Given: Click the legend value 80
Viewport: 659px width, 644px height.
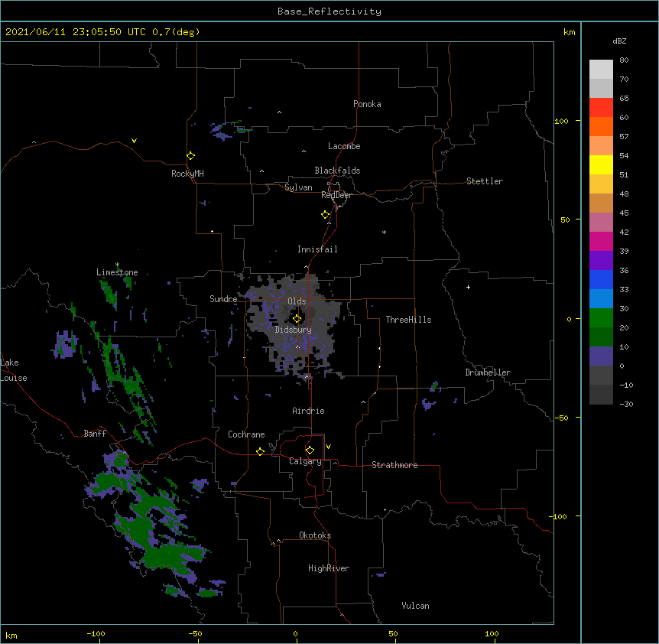Looking at the screenshot, I should click(624, 60).
